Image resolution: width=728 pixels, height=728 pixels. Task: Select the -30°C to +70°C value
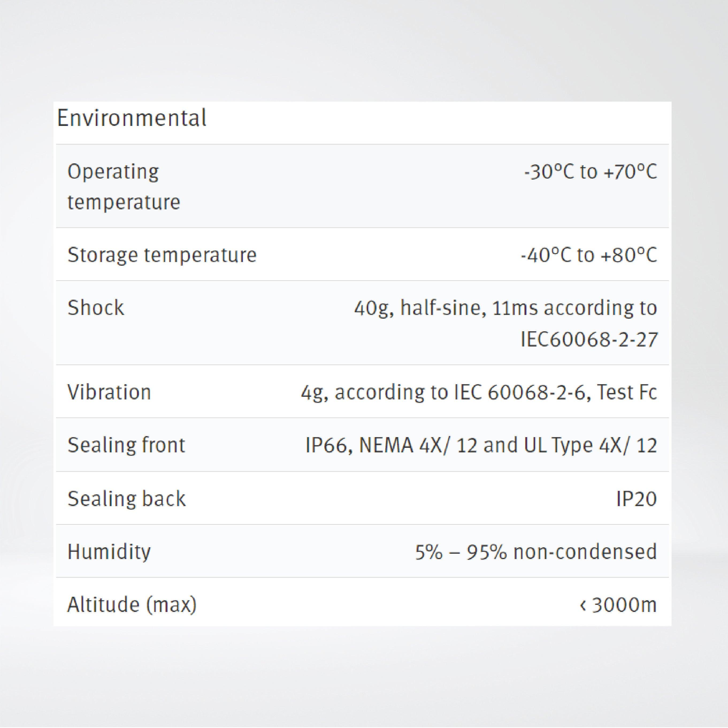590,172
